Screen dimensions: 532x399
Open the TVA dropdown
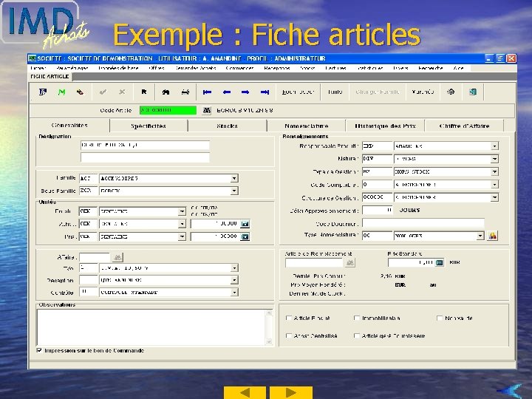[x=234, y=268]
